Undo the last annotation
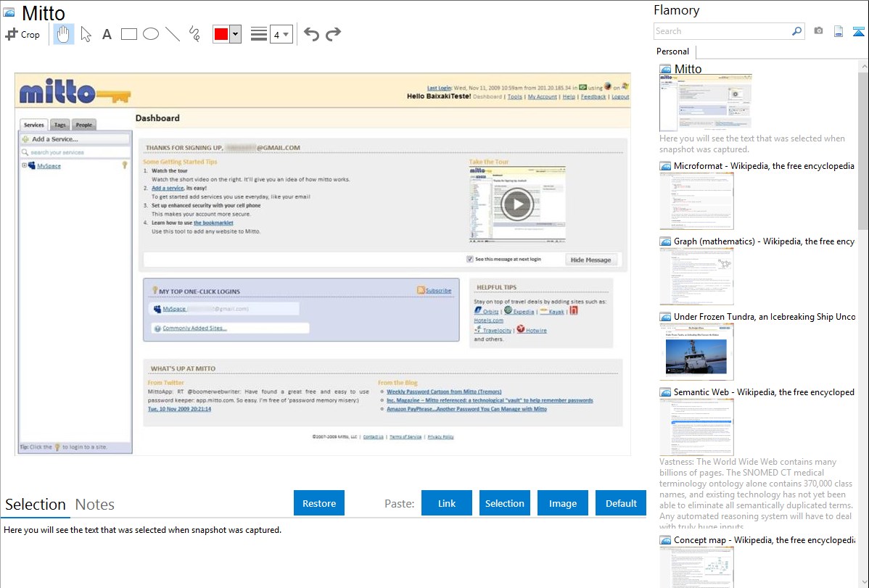 [x=311, y=34]
